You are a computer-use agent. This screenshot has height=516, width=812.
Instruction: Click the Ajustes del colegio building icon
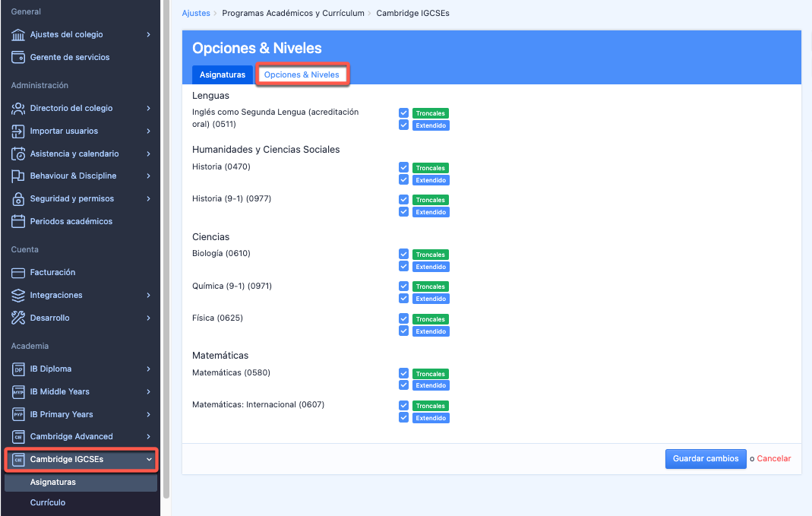[x=19, y=35]
